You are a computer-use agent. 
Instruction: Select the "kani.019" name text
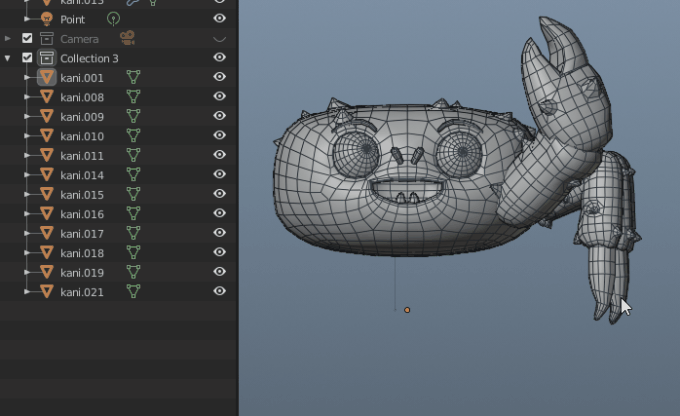tap(82, 273)
